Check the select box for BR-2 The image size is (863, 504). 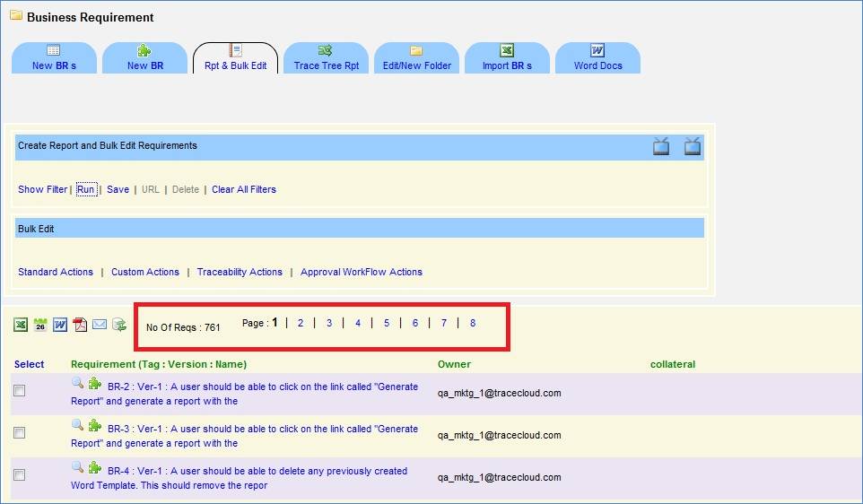pyautogui.click(x=20, y=391)
